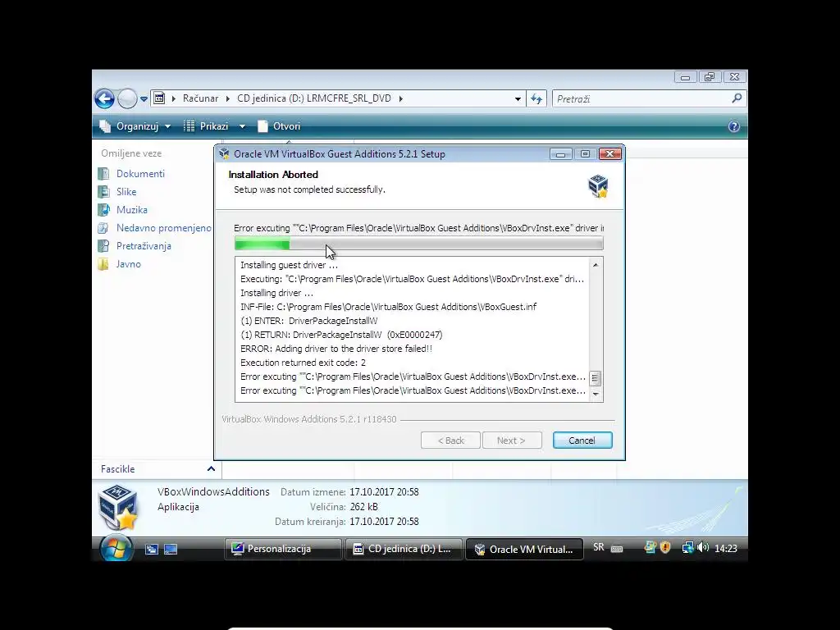The width and height of the screenshot is (840, 630).
Task: Click the disabled Back button
Action: [450, 441]
